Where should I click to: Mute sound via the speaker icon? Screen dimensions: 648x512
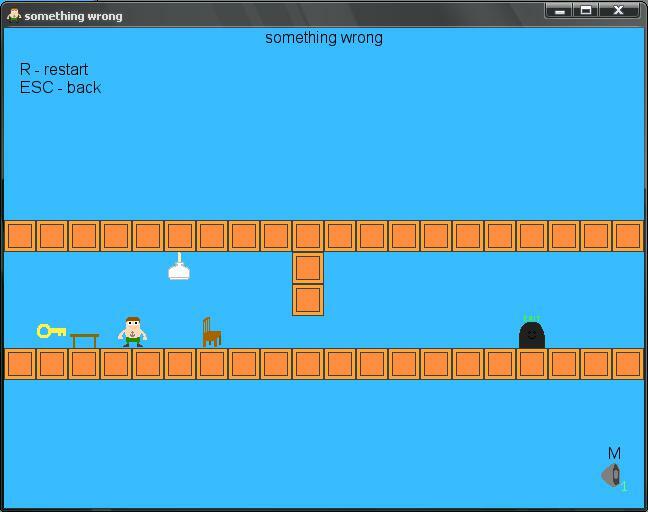tap(611, 475)
